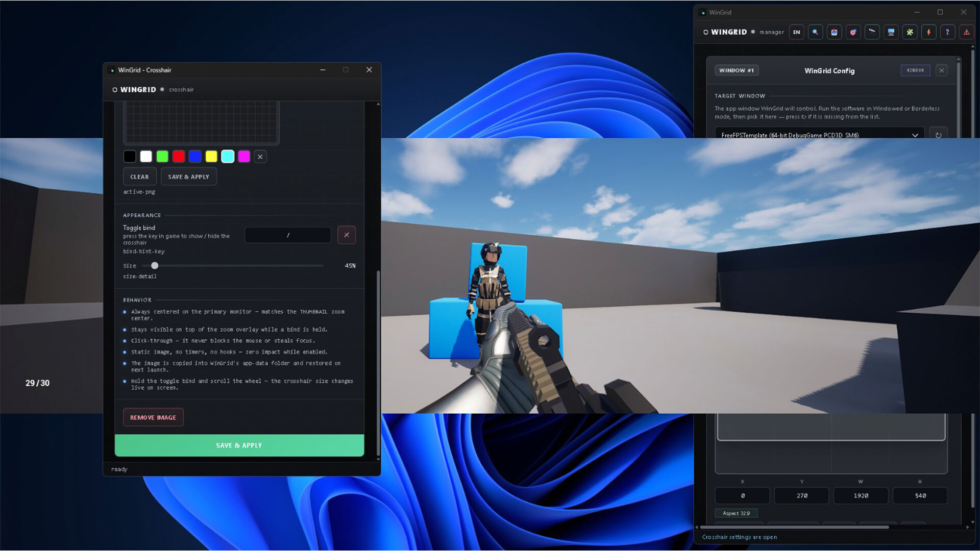Click the inbox tray icon in manager toolbar
Viewport: 980px width, 551px height.
[834, 32]
